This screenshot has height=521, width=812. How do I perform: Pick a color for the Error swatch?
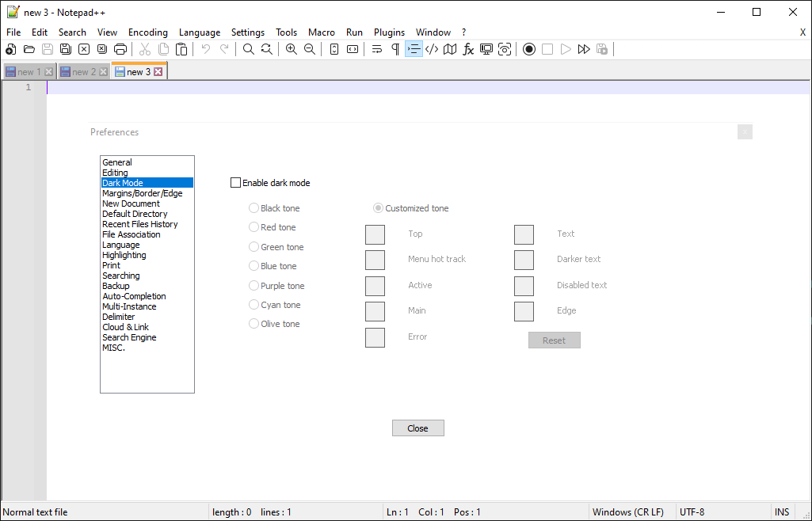pyautogui.click(x=375, y=337)
